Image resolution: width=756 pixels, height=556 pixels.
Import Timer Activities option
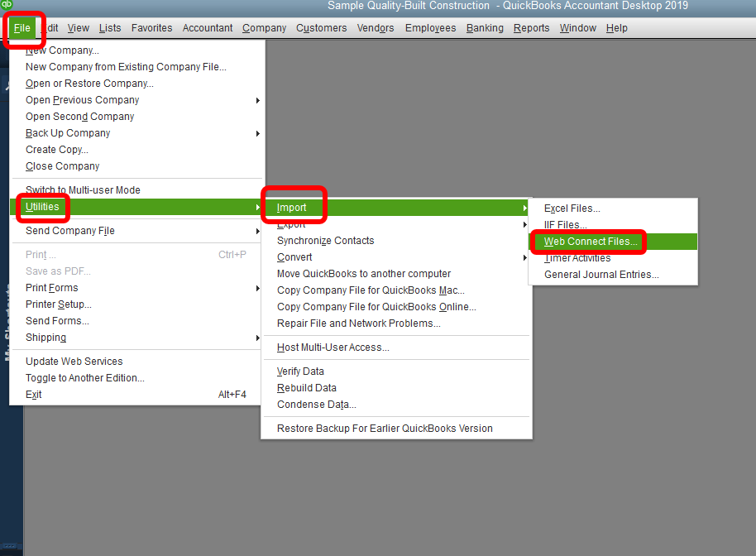click(577, 258)
